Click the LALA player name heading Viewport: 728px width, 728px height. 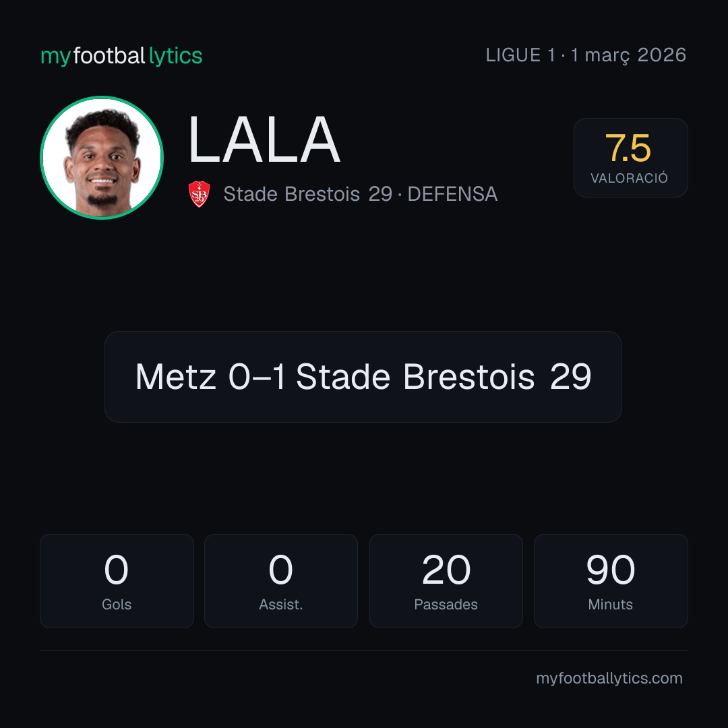click(x=265, y=140)
